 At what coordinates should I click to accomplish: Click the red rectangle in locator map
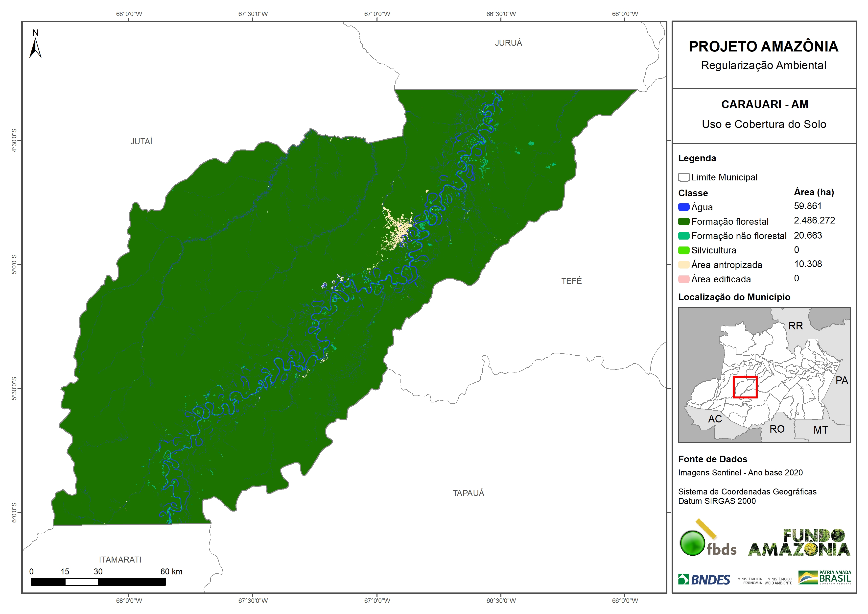[745, 387]
